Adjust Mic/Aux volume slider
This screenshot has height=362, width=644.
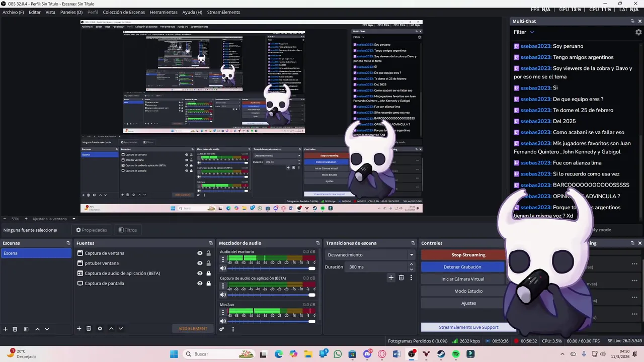click(272, 321)
